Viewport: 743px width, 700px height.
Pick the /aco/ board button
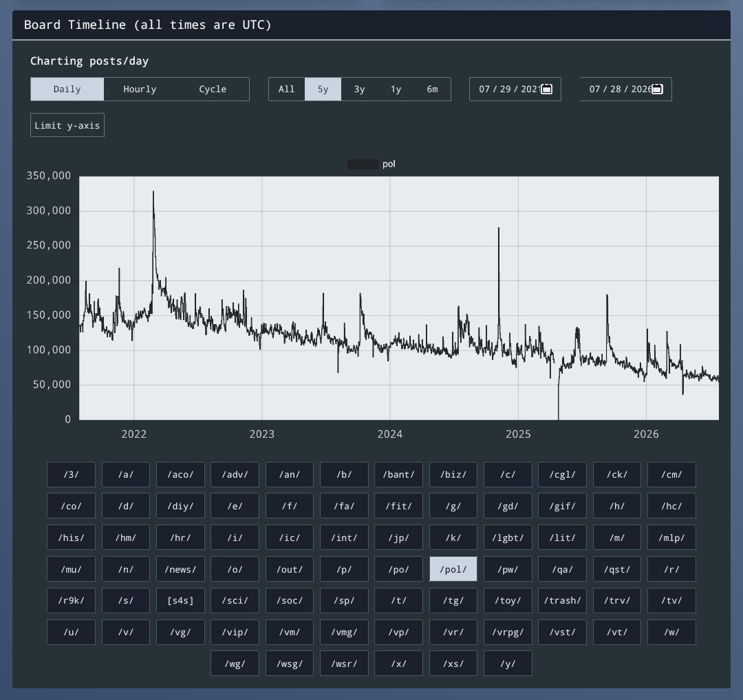(180, 474)
